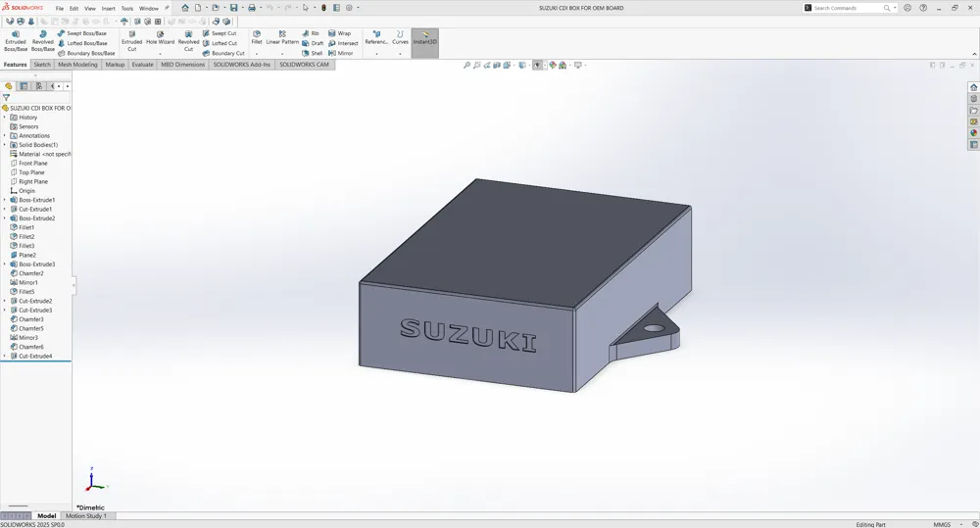This screenshot has height=528, width=980.
Task: Expand the History tree node
Action: click(4, 118)
